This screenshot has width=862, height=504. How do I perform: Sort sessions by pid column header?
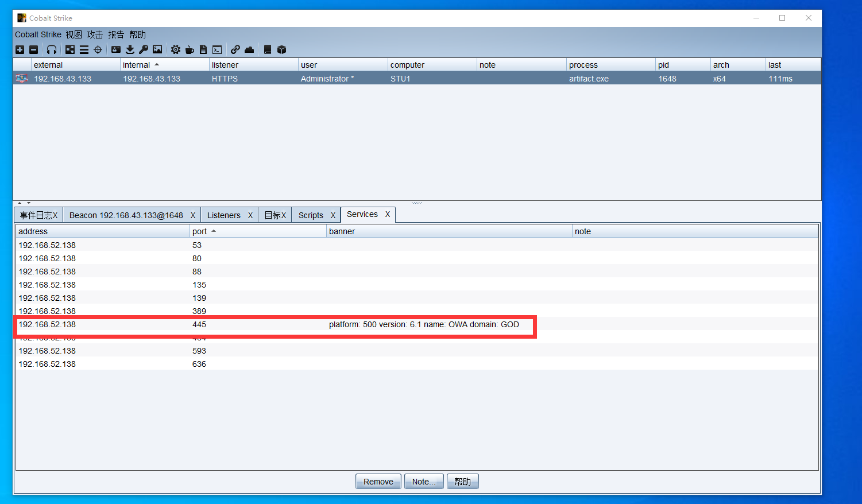click(x=683, y=65)
